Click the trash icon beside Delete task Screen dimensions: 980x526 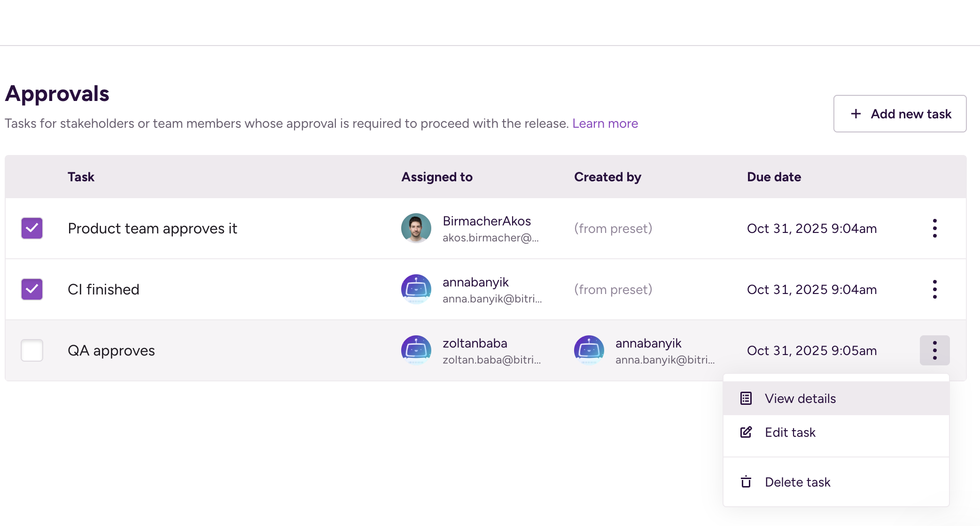746,481
